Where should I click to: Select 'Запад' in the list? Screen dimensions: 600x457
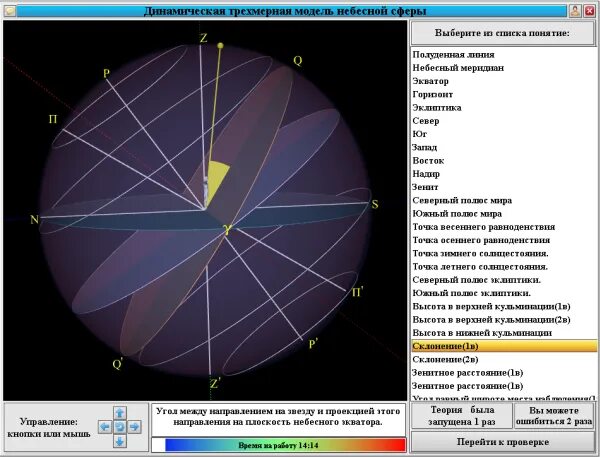504,147
